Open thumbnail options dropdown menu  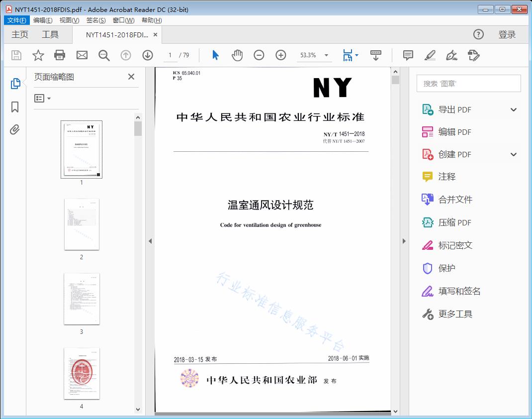pyautogui.click(x=43, y=99)
